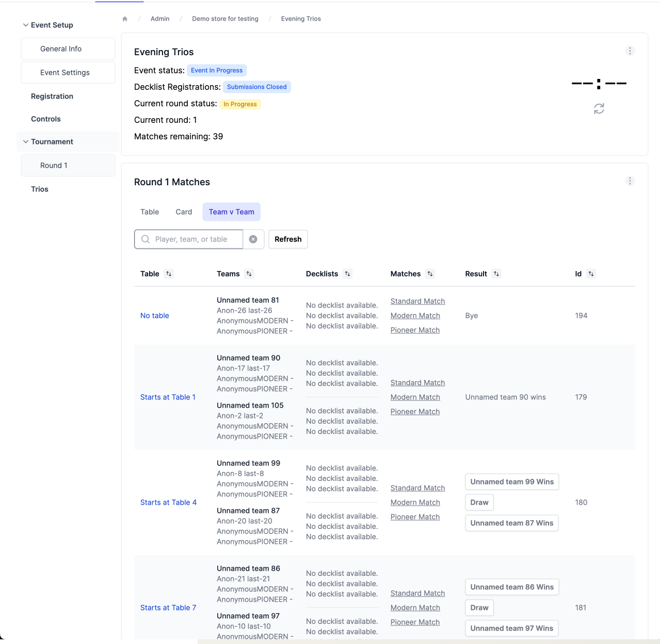Screen dimensions: 660x644
Task: Sort the Id column
Action: [x=591, y=274]
